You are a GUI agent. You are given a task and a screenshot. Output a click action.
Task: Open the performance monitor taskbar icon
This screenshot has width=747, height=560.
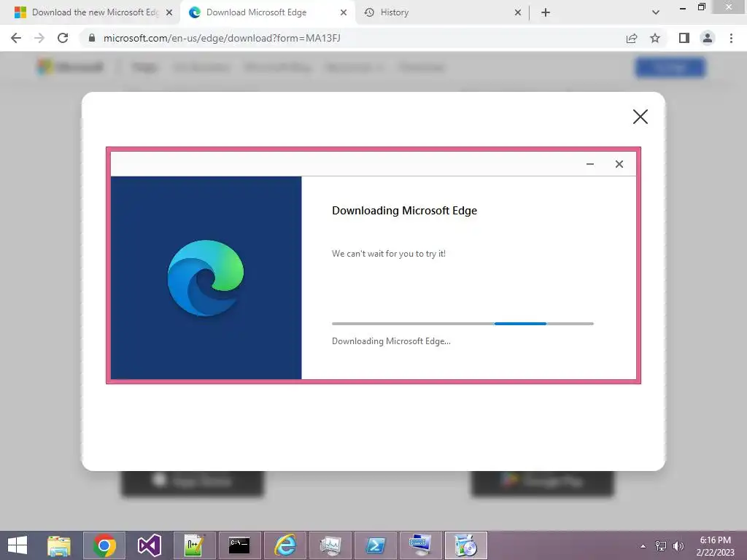[330, 545]
